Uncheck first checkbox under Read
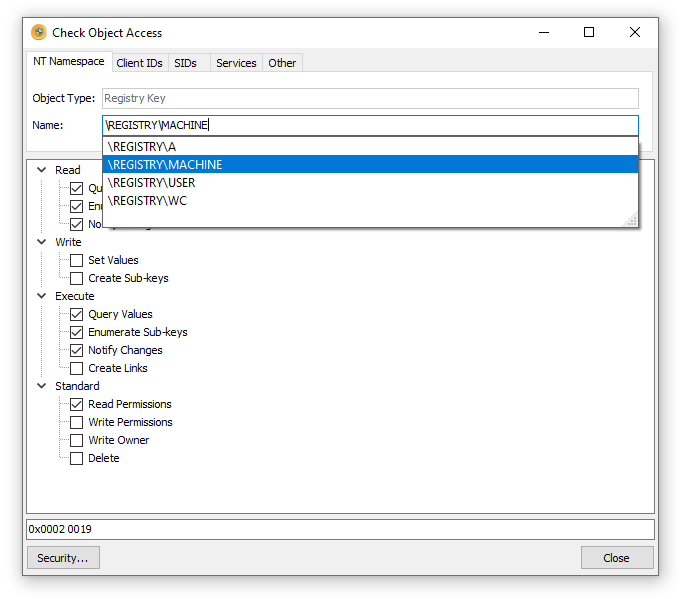This screenshot has width=687, height=599. pos(77,188)
